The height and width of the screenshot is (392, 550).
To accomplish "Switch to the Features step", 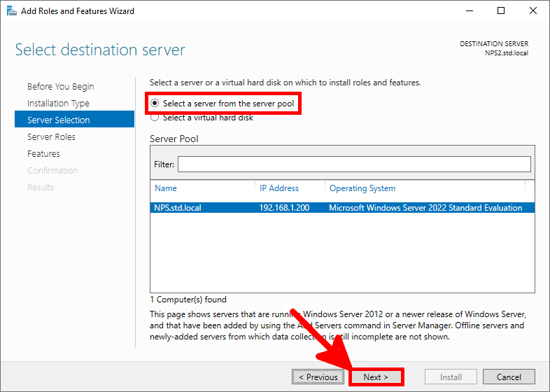I will pyautogui.click(x=43, y=154).
